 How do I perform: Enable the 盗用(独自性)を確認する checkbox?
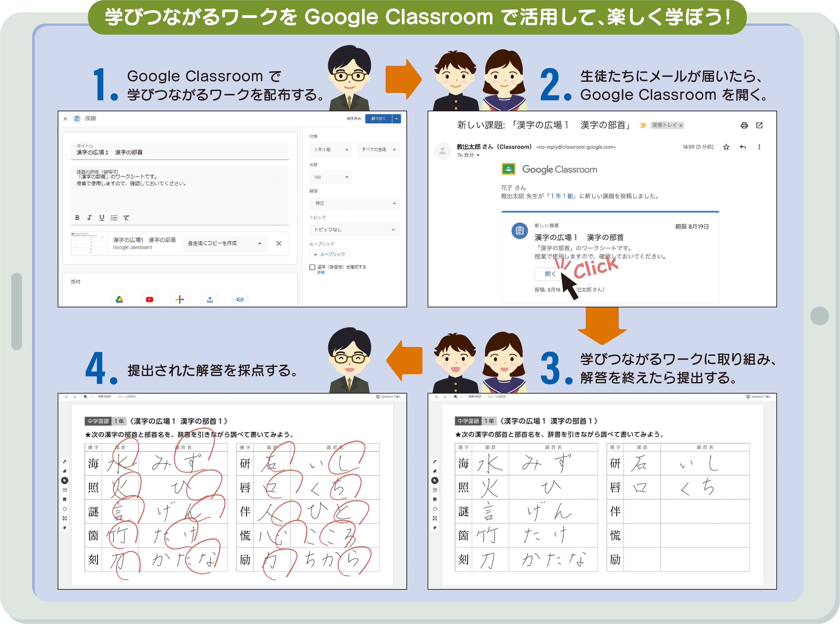tap(312, 267)
